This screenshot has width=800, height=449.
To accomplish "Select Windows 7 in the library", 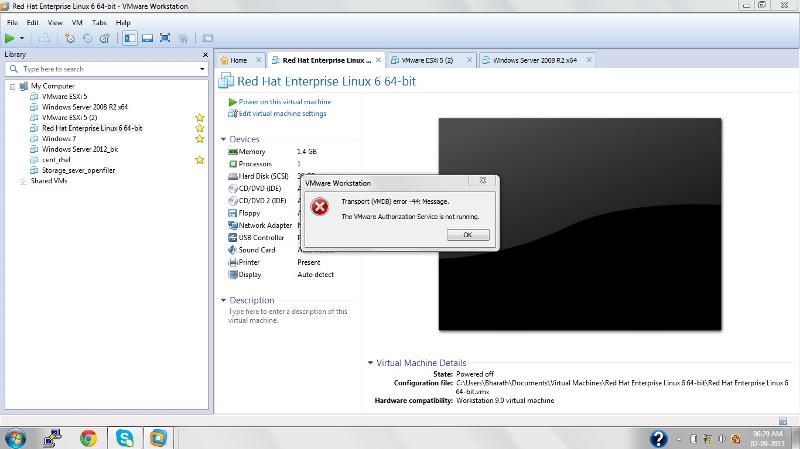I will coord(59,139).
